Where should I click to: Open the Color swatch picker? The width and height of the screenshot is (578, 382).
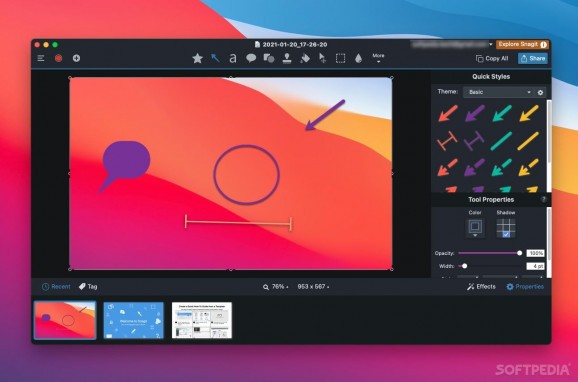point(475,228)
